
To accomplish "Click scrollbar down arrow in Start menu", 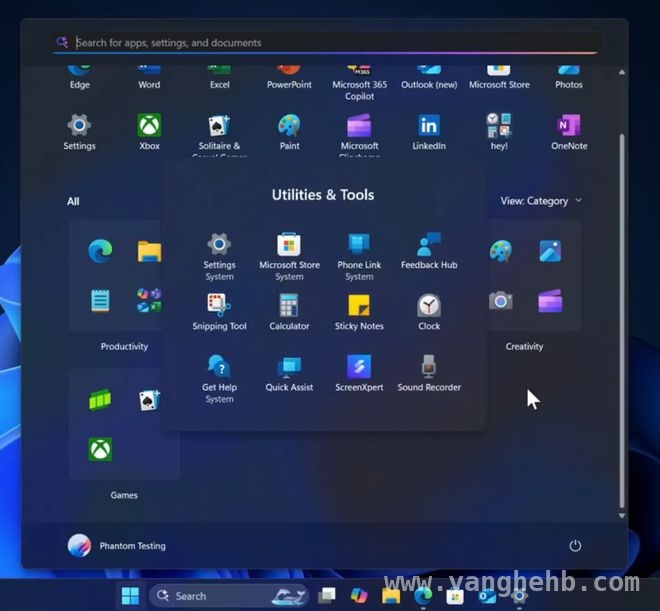I will pyautogui.click(x=622, y=515).
